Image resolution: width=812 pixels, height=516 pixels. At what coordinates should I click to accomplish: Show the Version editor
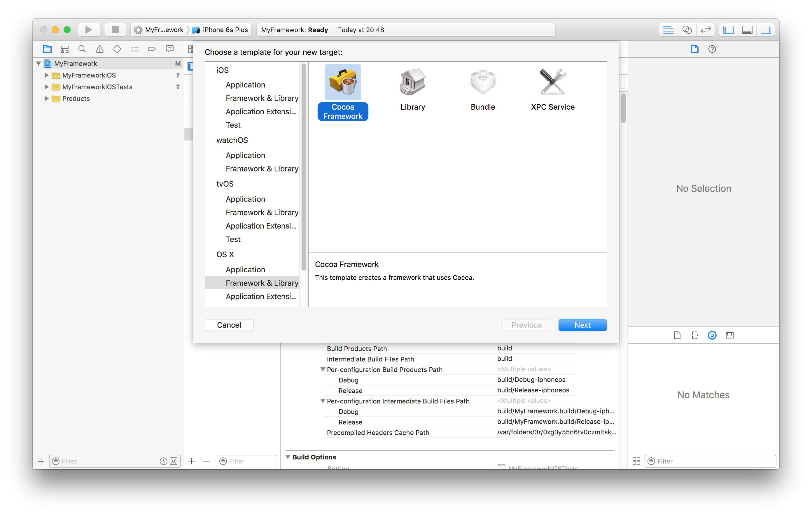tap(705, 30)
